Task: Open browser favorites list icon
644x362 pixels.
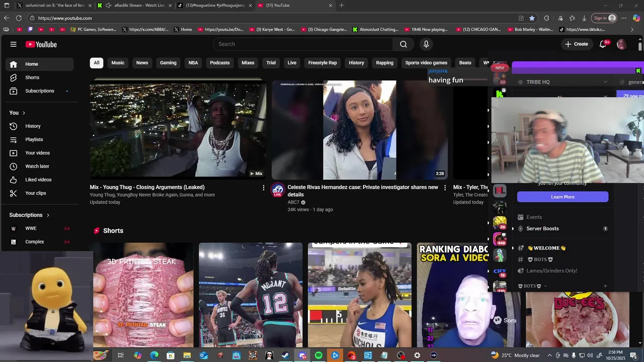Action: click(x=572, y=18)
